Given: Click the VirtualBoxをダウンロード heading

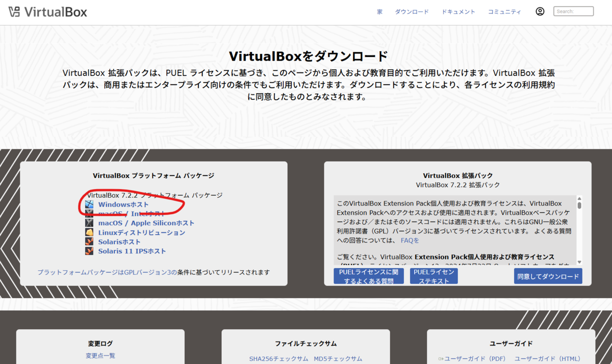Looking at the screenshot, I should point(309,56).
